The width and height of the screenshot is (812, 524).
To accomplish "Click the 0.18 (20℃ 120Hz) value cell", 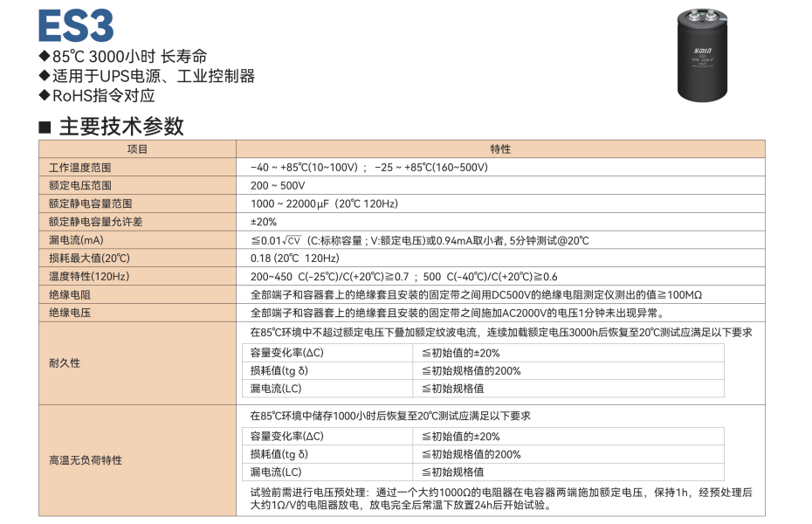I will point(294,259).
